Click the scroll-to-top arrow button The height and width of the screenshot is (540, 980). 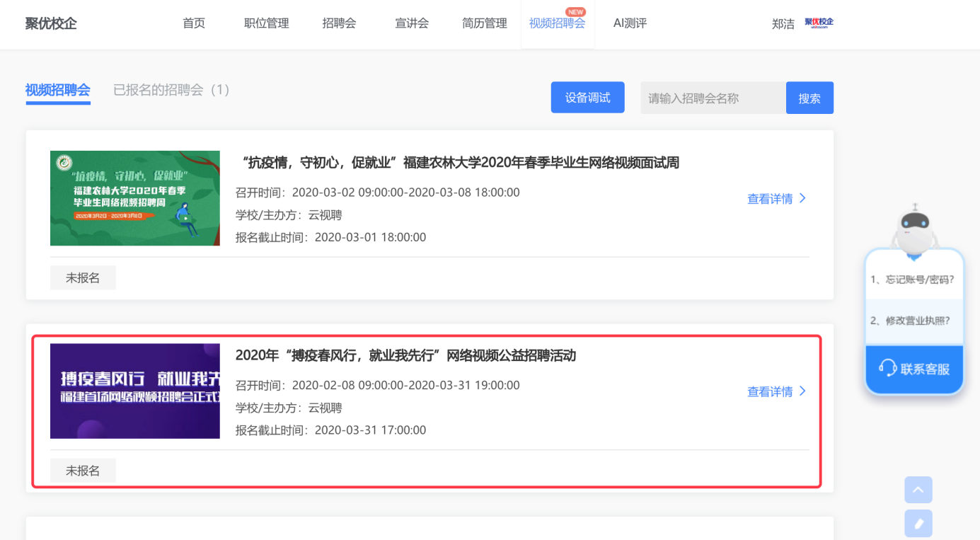pyautogui.click(x=918, y=490)
